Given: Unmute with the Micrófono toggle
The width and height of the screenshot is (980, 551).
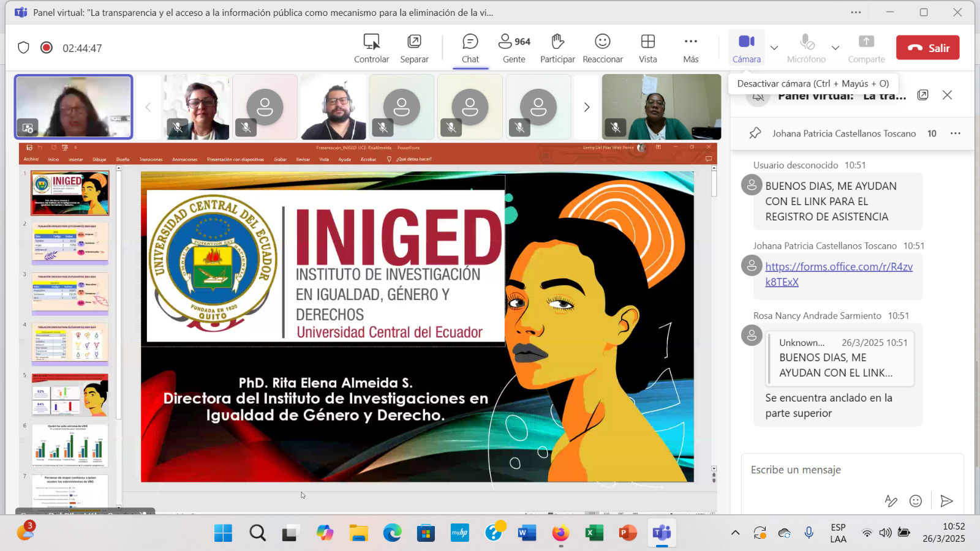Looking at the screenshot, I should (x=806, y=48).
